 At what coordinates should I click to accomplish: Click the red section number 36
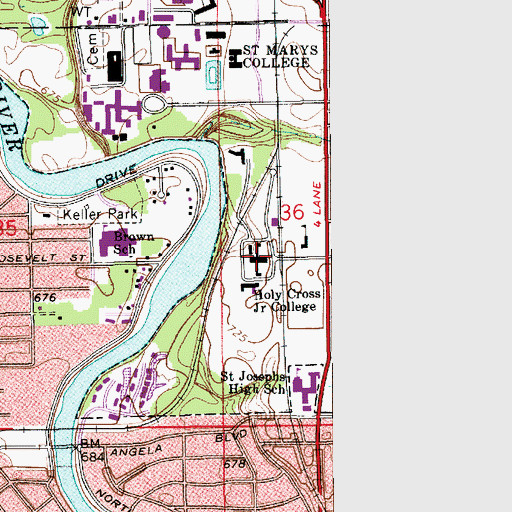(x=292, y=212)
